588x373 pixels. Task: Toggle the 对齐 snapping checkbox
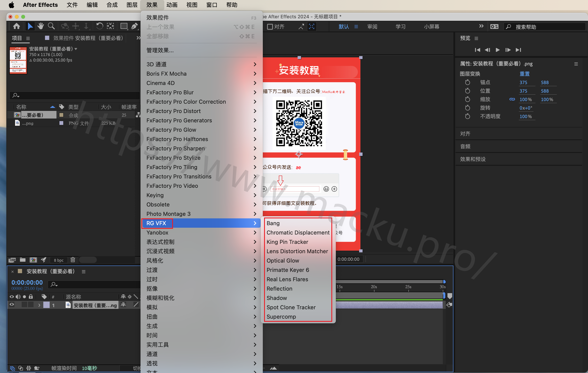(270, 26)
